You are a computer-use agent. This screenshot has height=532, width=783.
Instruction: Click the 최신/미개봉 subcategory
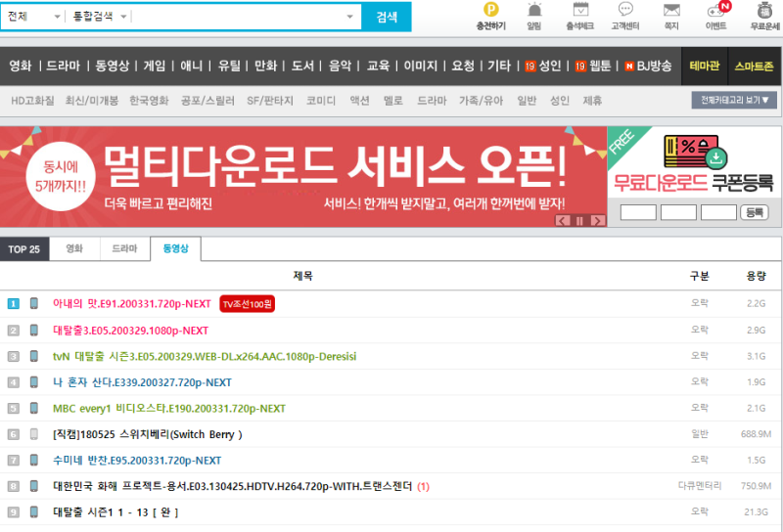tap(92, 101)
